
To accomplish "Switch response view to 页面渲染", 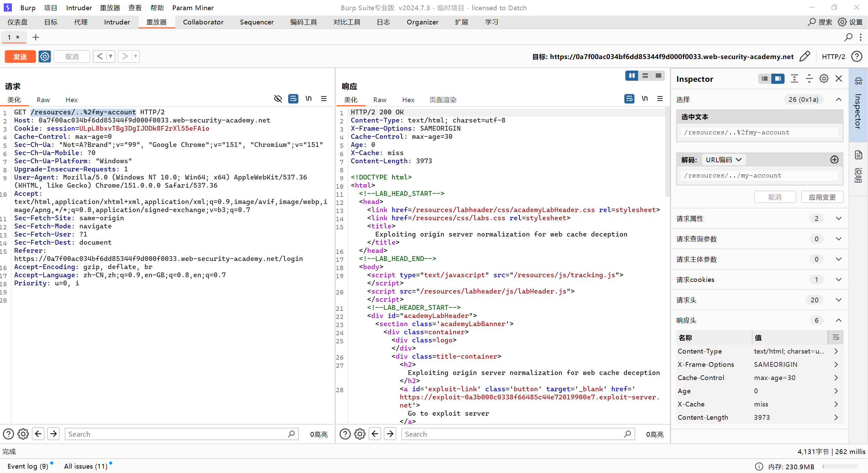I will pyautogui.click(x=443, y=100).
